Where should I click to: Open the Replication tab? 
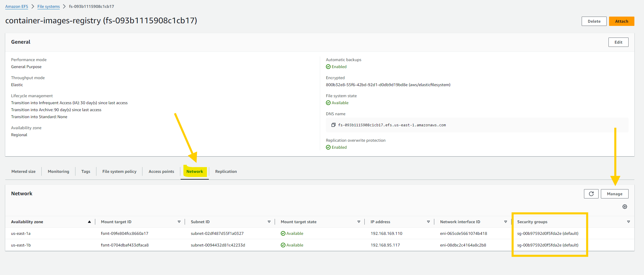[226, 171]
